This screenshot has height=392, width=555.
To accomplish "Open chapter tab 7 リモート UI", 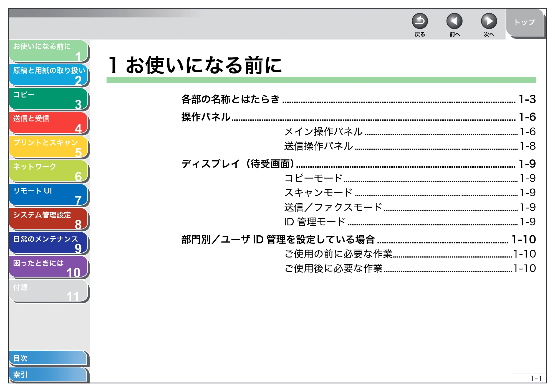I will tap(49, 195).
